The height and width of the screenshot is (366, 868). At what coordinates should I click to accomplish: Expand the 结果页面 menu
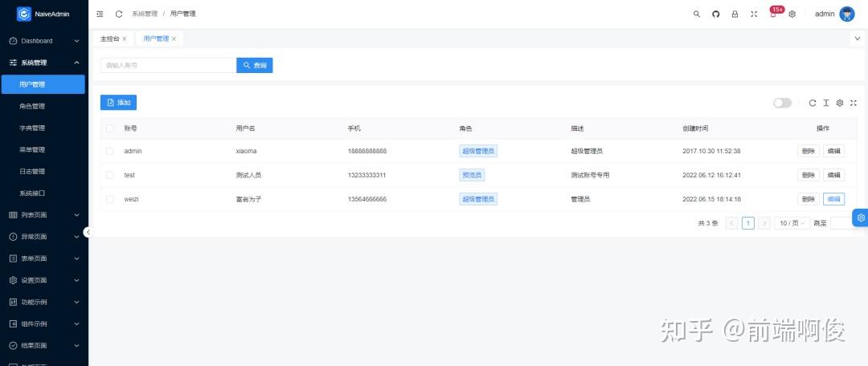coord(44,346)
